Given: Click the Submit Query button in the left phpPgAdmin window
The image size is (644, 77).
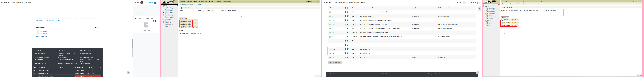Looking at the screenshot, I should [x=183, y=18].
